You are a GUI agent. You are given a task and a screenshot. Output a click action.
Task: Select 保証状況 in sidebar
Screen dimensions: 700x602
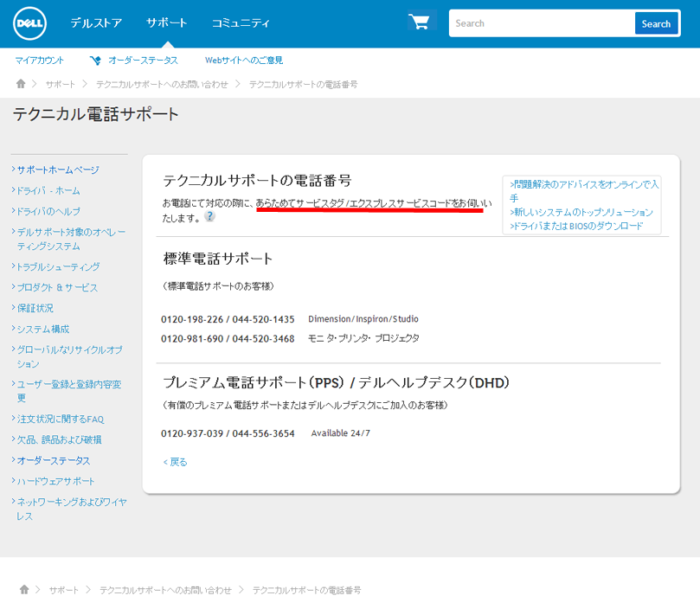coord(35,308)
